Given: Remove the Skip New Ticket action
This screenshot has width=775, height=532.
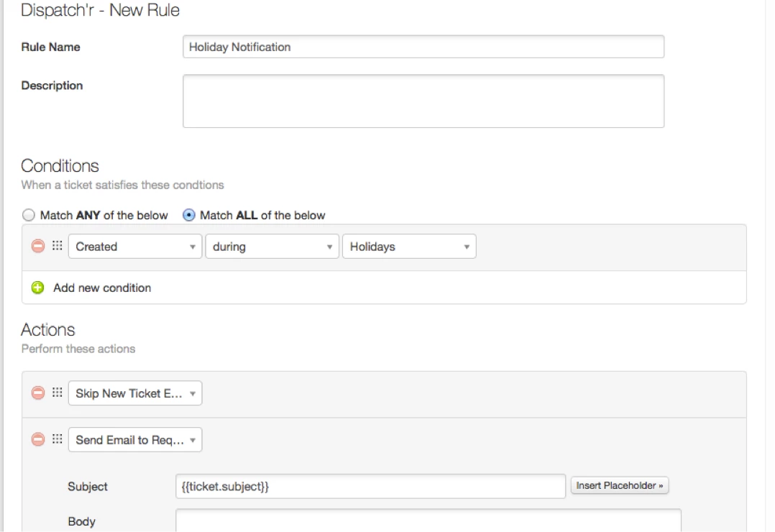Looking at the screenshot, I should [x=38, y=393].
